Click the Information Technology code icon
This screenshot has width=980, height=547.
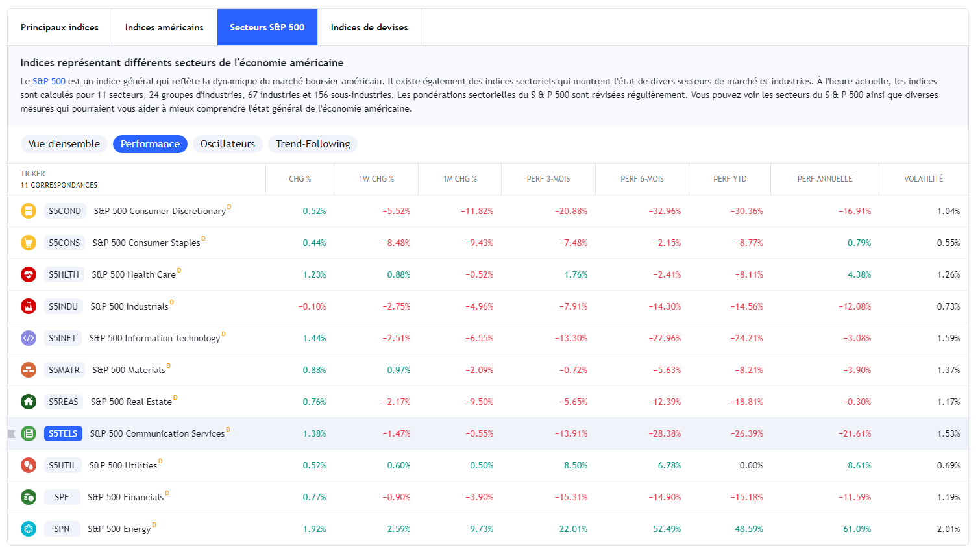[29, 338]
